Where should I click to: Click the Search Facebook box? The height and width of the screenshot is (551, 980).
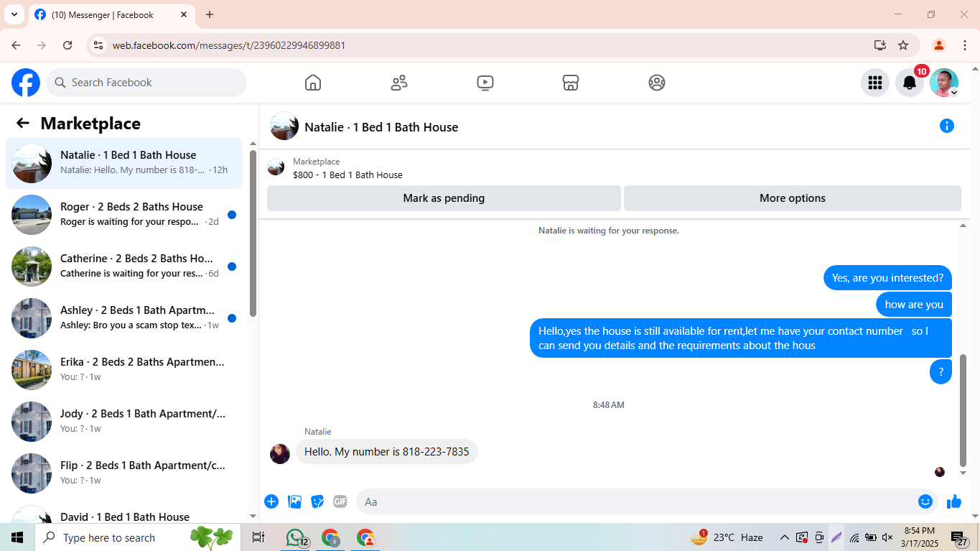tap(146, 83)
